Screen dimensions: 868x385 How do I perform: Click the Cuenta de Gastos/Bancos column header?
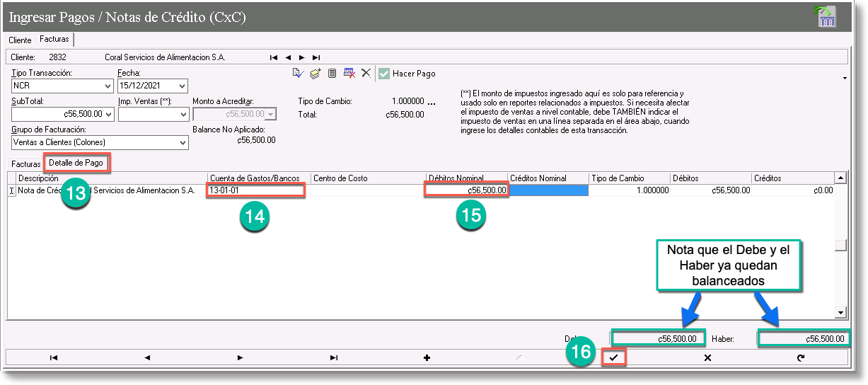(x=259, y=178)
